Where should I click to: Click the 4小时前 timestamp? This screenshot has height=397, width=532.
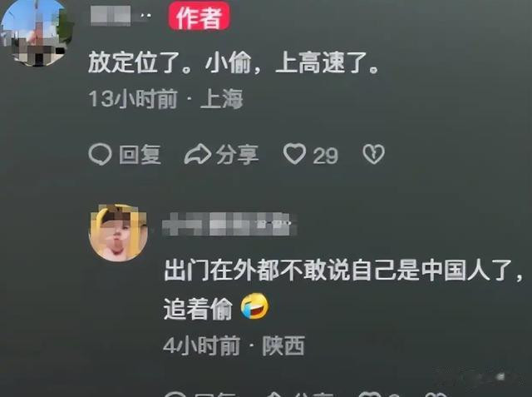(201, 345)
